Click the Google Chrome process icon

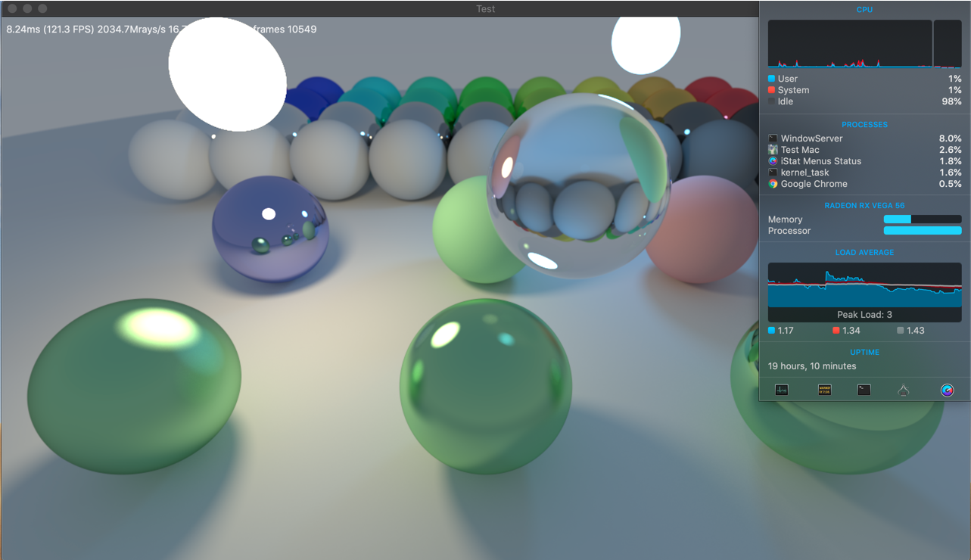(773, 184)
